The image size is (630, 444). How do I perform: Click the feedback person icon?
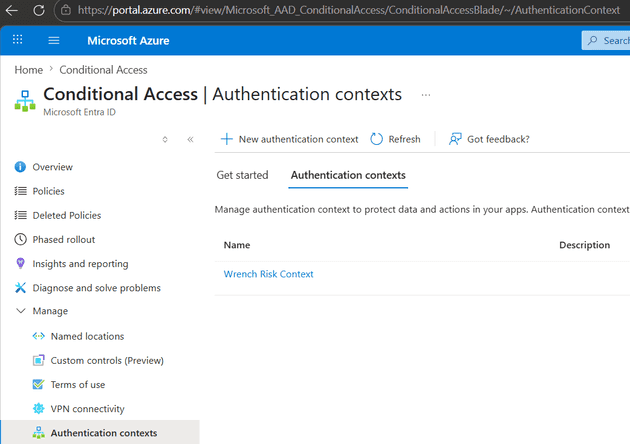(x=455, y=139)
